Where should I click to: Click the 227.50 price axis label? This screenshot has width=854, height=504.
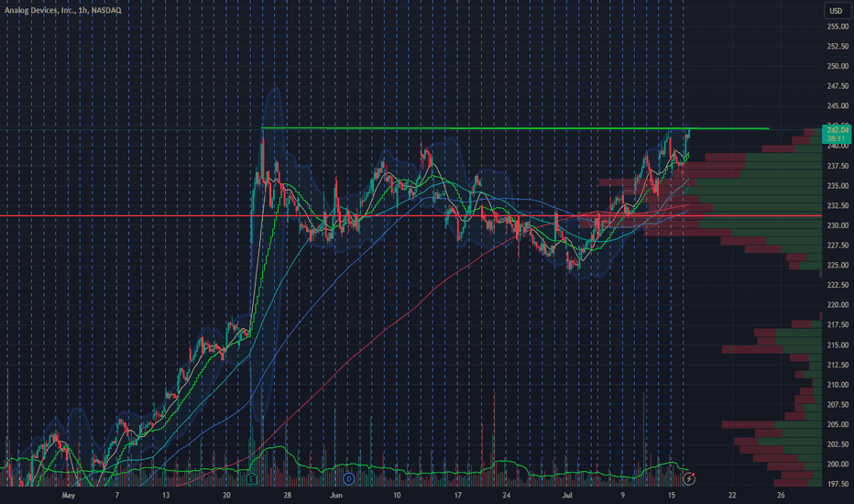point(838,246)
